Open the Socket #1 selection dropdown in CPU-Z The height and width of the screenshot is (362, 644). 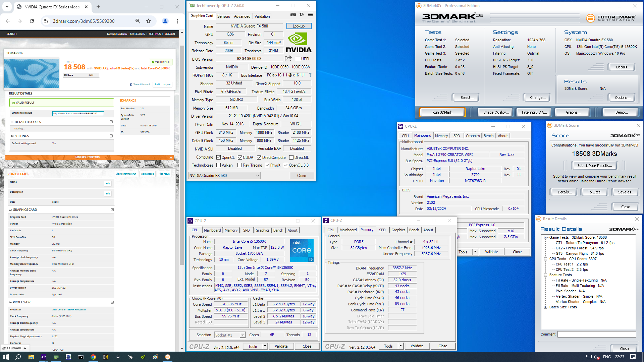click(230, 335)
